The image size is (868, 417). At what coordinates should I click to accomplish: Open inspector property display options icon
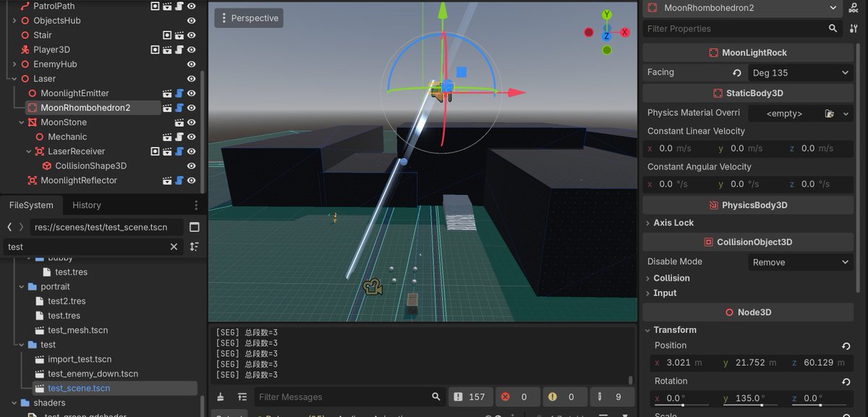click(x=854, y=28)
